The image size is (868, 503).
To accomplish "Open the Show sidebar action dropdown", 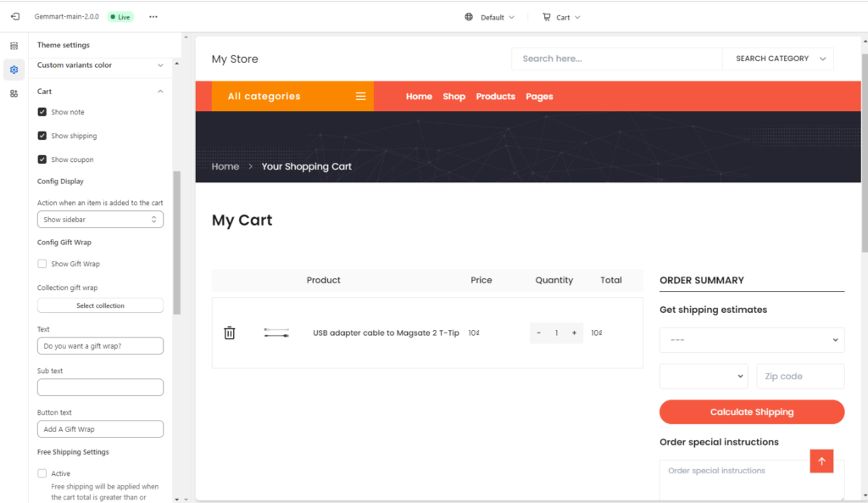I will [x=100, y=220].
